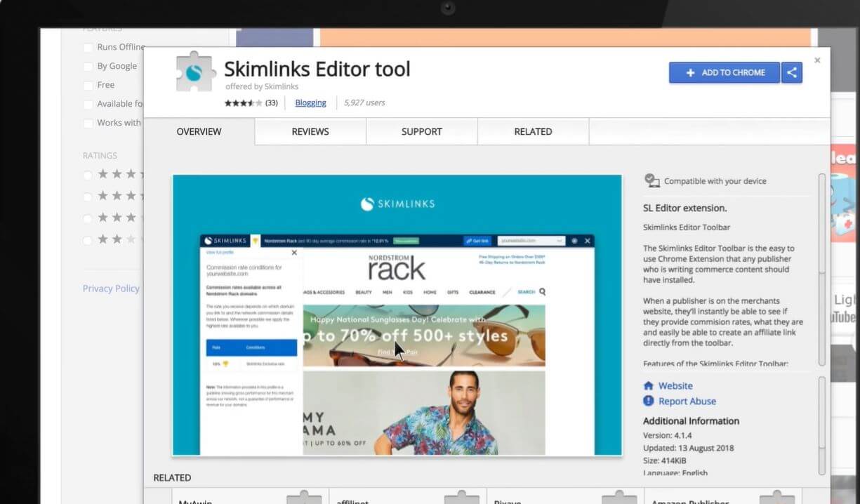
Task: Click the 'RATINGS' sidebar heading
Action: 100,156
